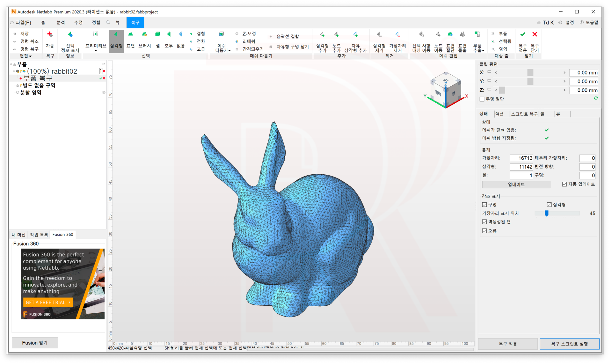Open the extract part (부품 추출) dropdown

pos(478,48)
